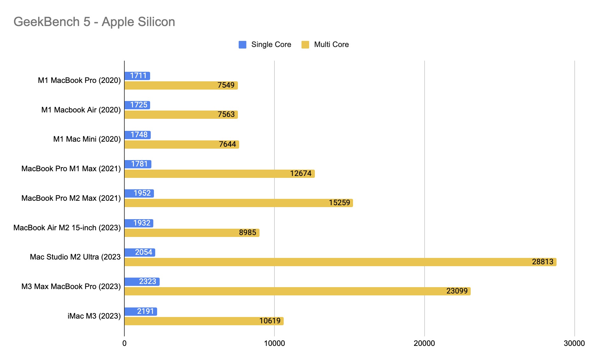
Task: Click the blue Single Core legend swatch
Action: pos(242,45)
